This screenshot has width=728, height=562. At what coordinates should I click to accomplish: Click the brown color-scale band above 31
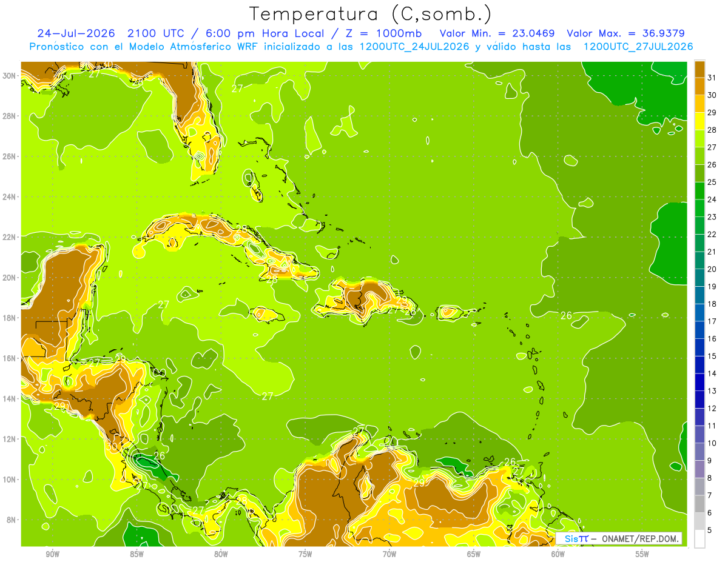699,69
